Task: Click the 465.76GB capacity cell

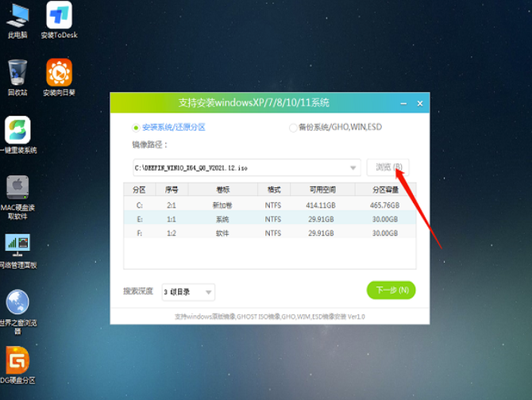Action: [385, 205]
